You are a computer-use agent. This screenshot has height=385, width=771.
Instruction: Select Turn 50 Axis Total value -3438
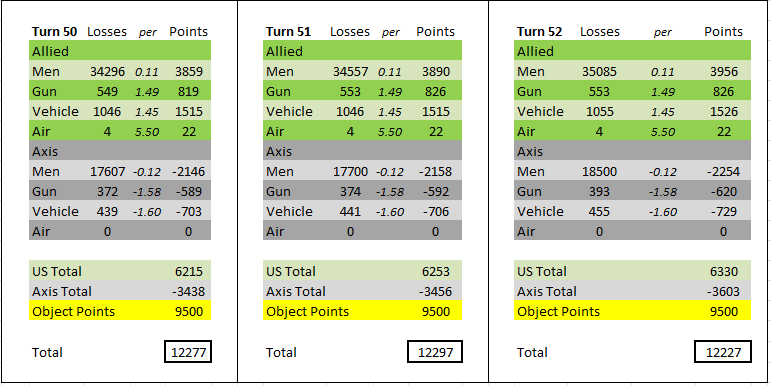click(x=188, y=292)
